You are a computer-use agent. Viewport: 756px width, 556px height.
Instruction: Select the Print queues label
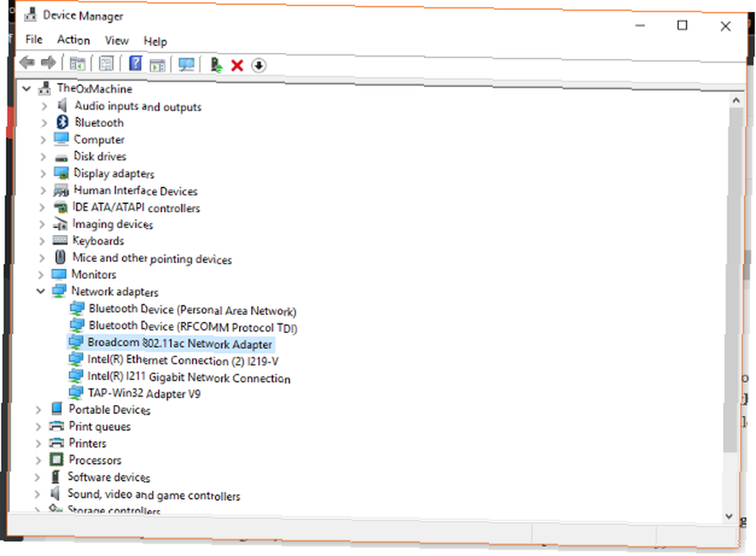99,426
